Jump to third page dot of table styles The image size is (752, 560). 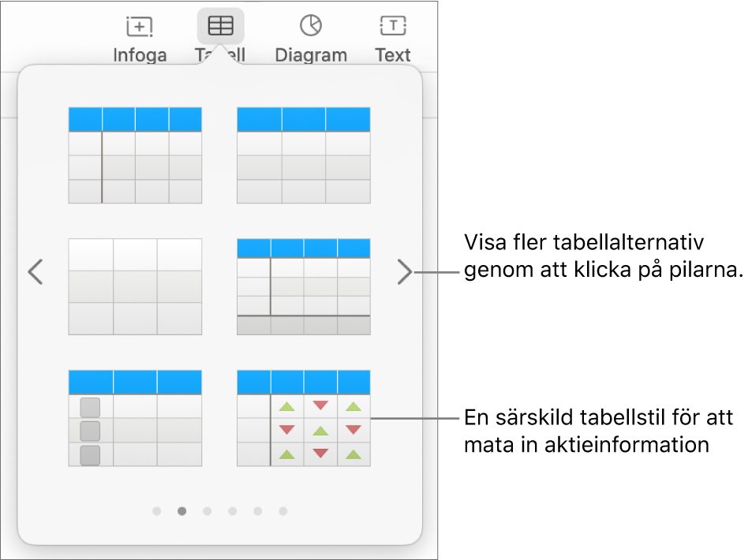(x=208, y=511)
